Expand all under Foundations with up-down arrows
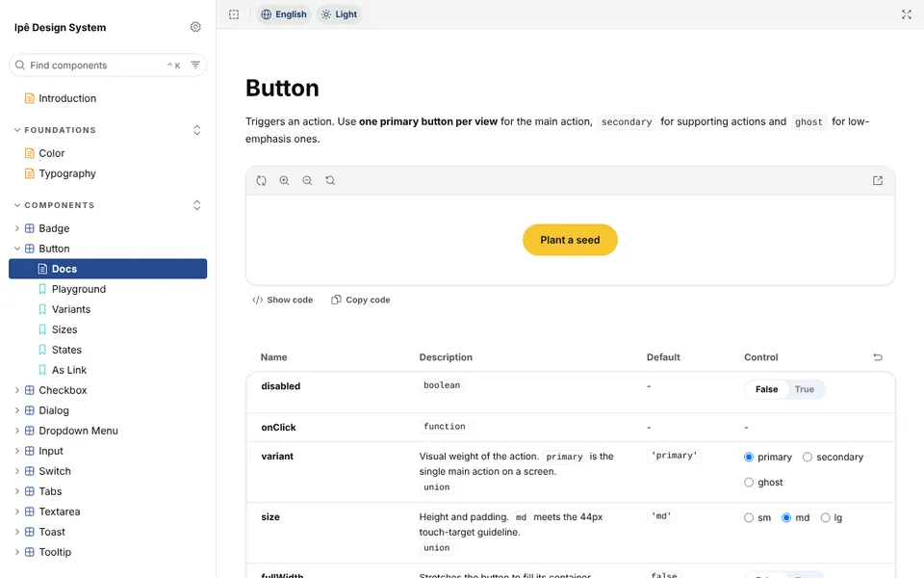 [196, 130]
